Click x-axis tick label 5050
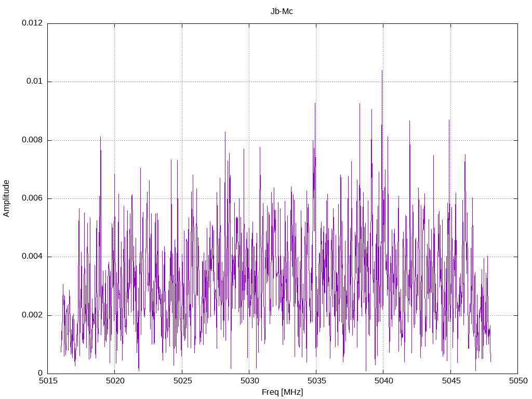 pos(518,381)
